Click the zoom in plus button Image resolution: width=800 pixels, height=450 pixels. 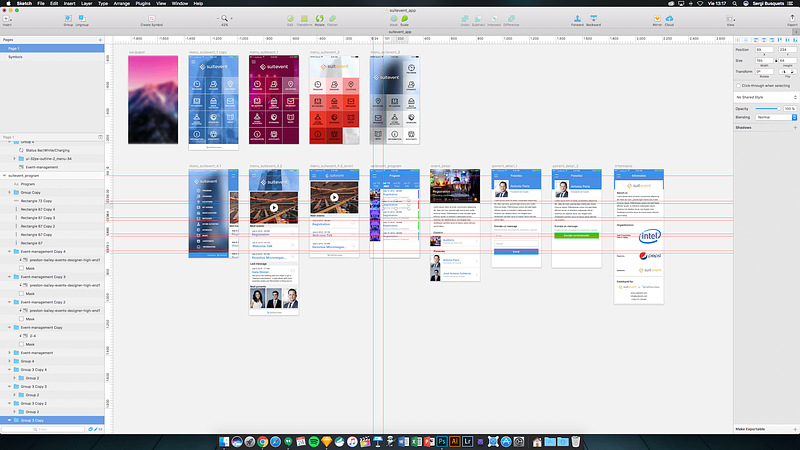click(x=232, y=18)
